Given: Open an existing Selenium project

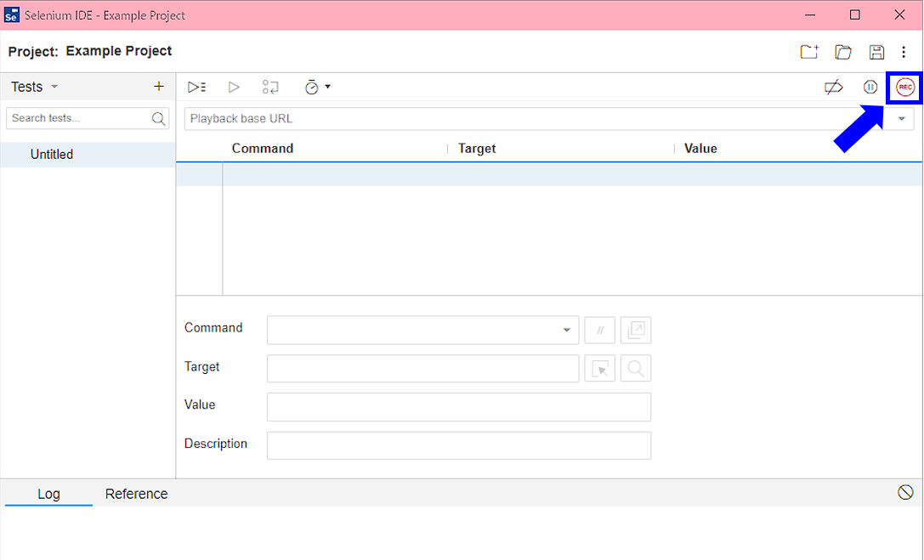Looking at the screenshot, I should click(x=842, y=51).
